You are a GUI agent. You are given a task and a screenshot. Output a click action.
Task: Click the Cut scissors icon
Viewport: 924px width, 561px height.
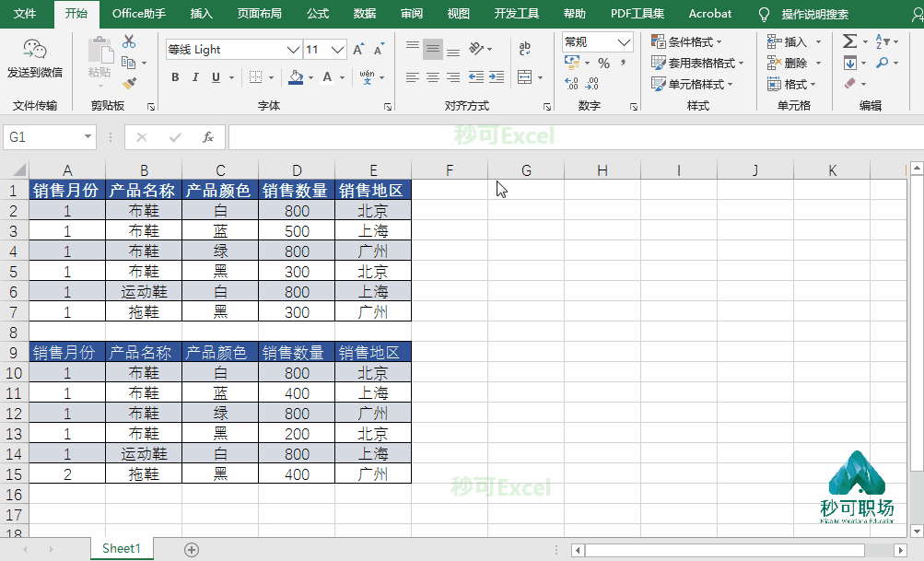[129, 41]
